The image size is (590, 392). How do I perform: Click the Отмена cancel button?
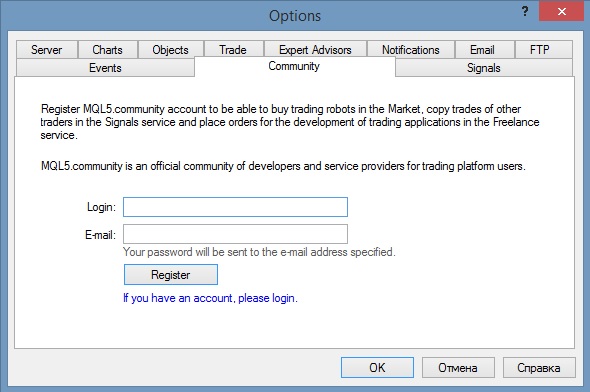[x=458, y=368]
